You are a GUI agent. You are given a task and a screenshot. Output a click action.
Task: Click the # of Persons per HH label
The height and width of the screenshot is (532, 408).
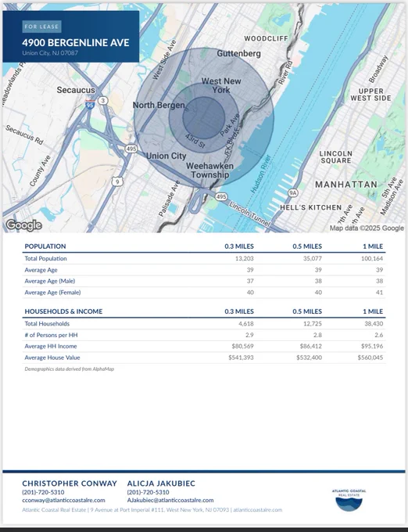(x=51, y=335)
